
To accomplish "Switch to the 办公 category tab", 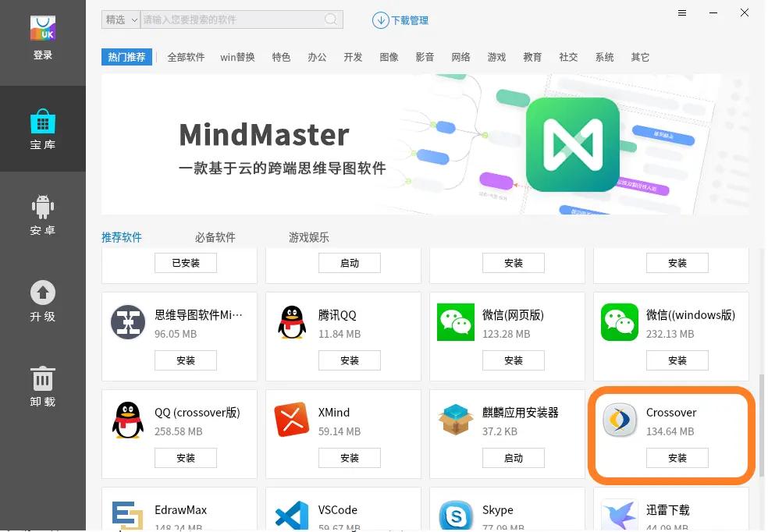I will [x=317, y=56].
